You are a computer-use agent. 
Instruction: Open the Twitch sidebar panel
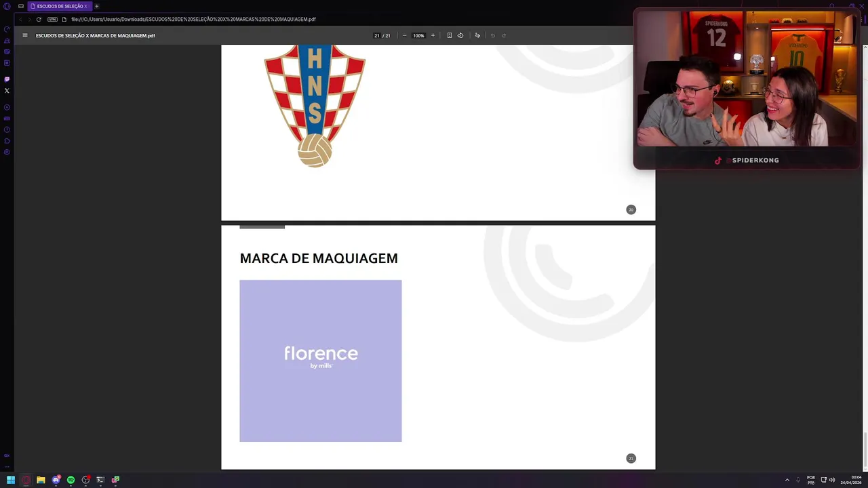point(7,79)
